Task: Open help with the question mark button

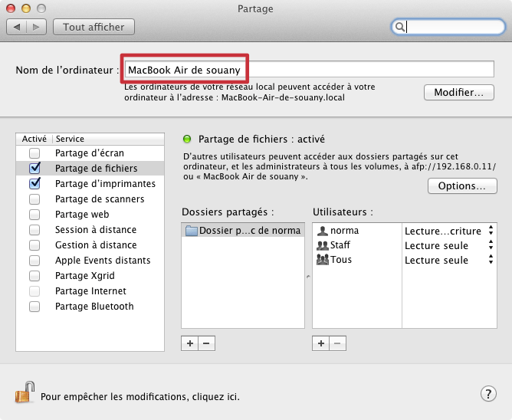Action: (488, 394)
